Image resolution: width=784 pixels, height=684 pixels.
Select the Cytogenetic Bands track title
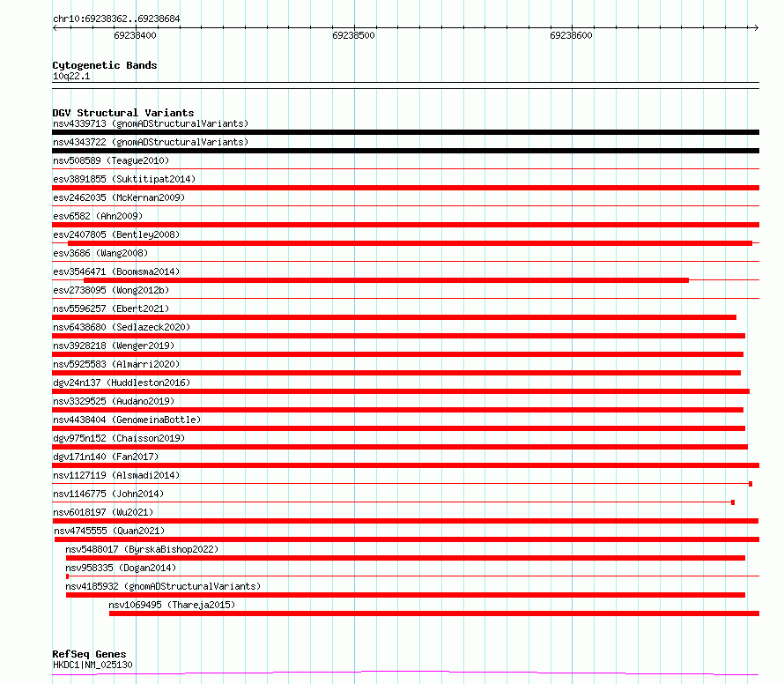[x=105, y=65]
